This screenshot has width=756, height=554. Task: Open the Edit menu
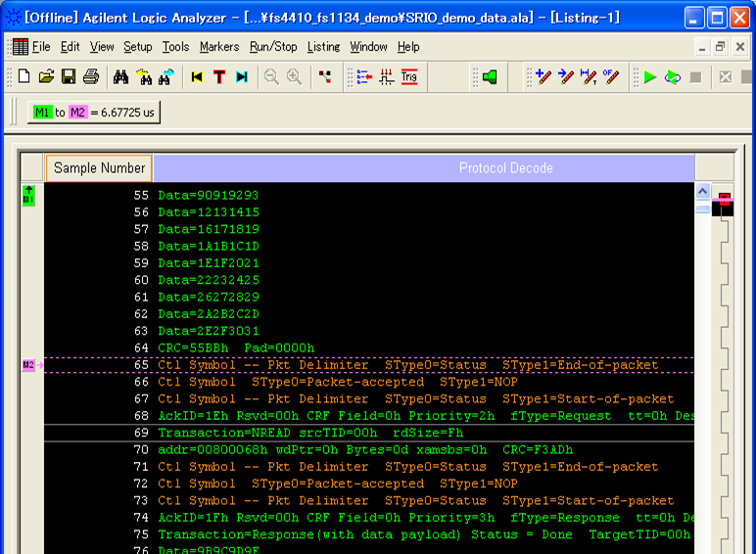(70, 47)
